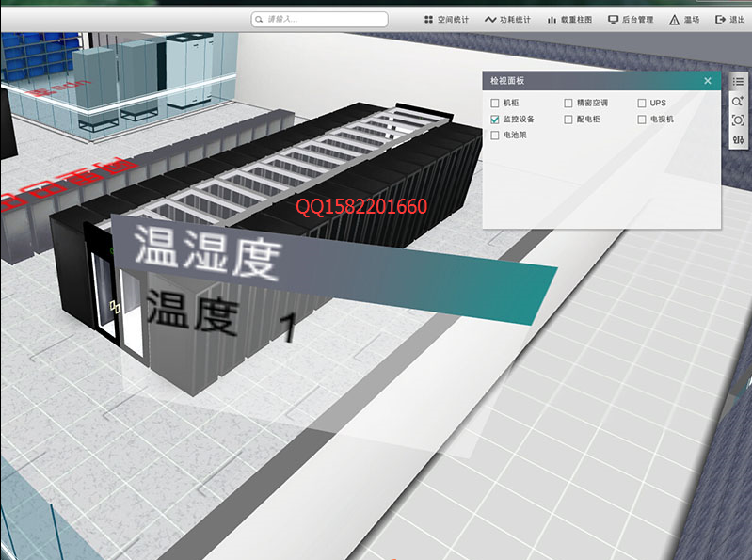Toggle the 电视机 checkbox
This screenshot has height=560, width=752.
click(642, 120)
